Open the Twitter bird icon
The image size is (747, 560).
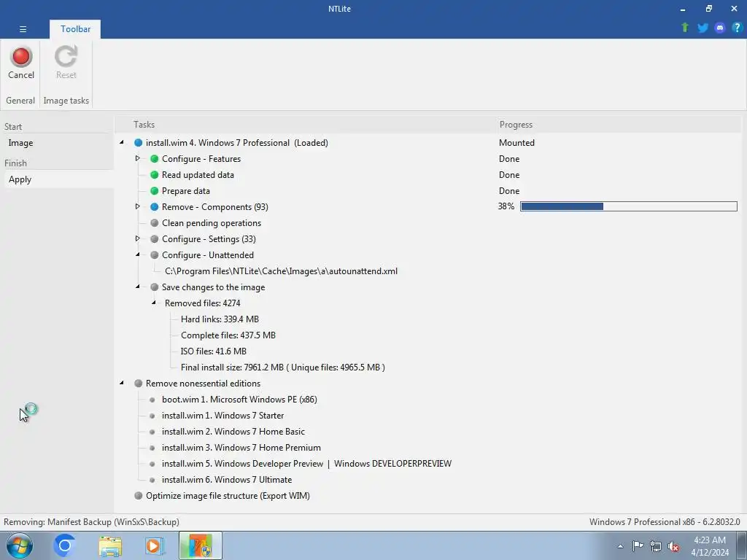click(x=703, y=28)
